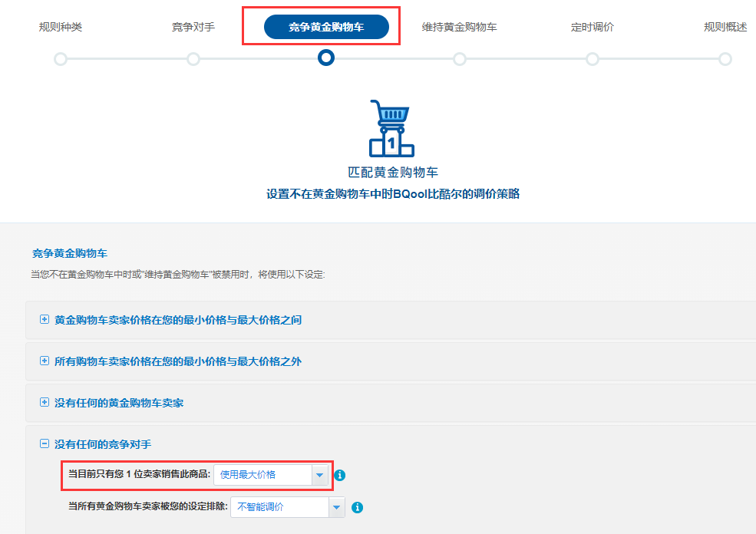Screen dimensions: 756x534
Task: Expand 黄金购物车卖家价格在您的最小价格与最大价格之间 section title
Action: point(178,320)
